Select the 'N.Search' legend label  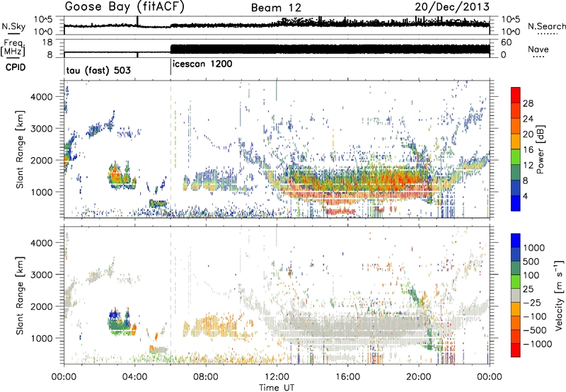(546, 26)
